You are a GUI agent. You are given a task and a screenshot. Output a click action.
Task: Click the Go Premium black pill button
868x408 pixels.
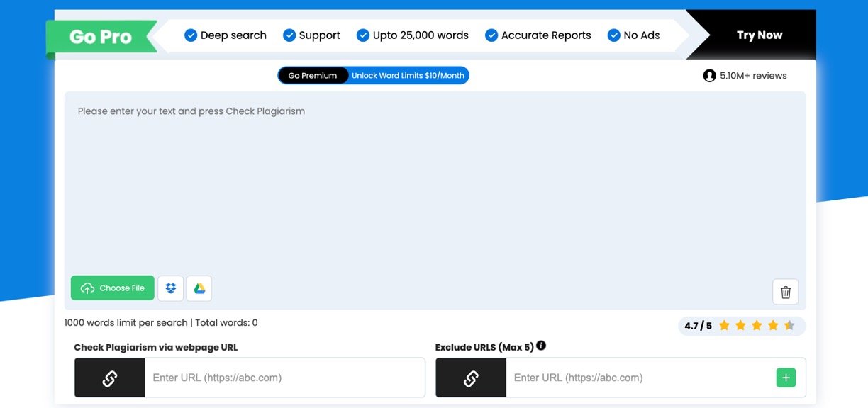[313, 76]
